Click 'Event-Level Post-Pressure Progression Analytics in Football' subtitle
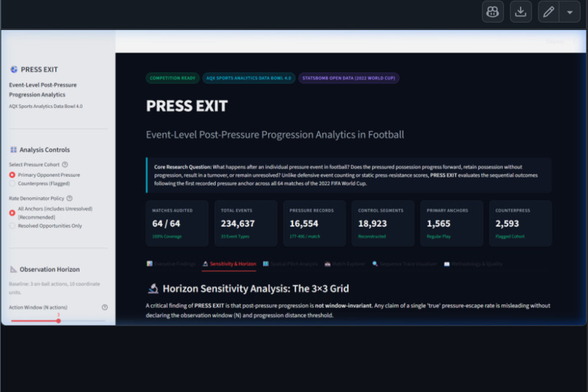The height and width of the screenshot is (392, 588). point(275,134)
